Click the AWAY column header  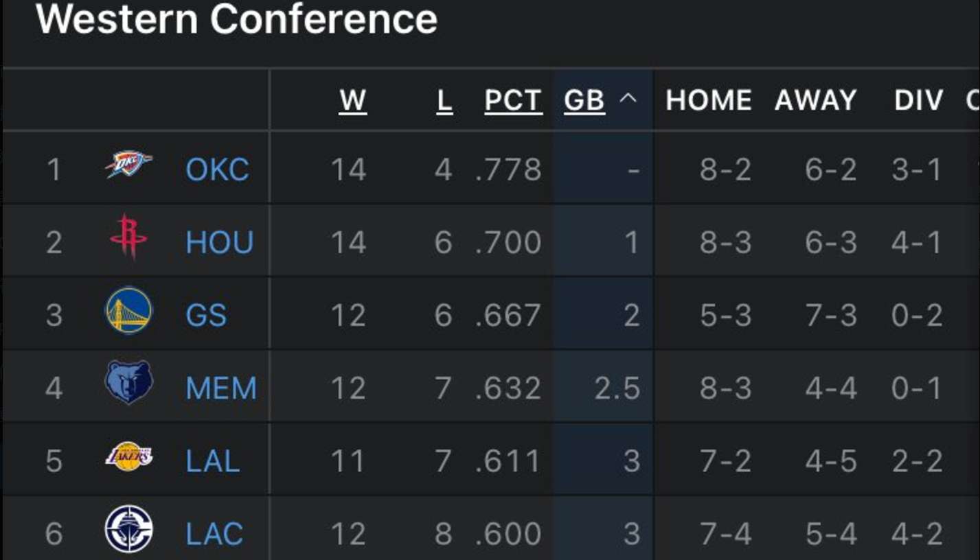click(815, 101)
